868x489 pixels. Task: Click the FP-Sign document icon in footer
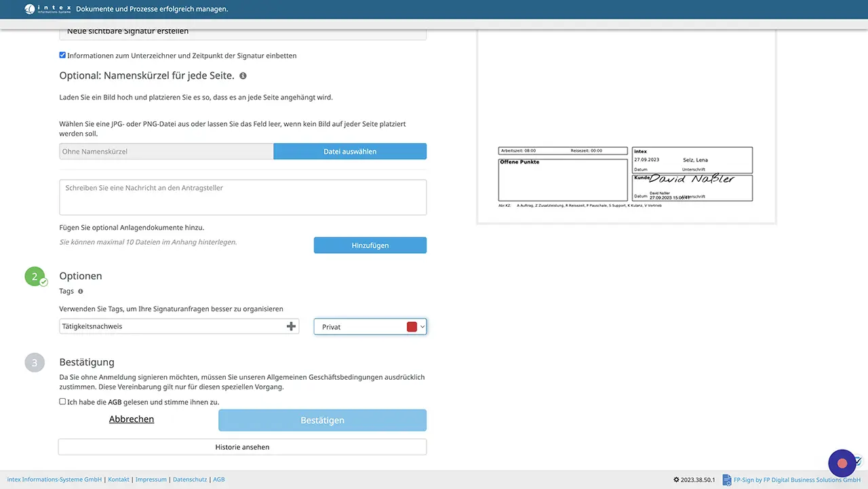726,480
